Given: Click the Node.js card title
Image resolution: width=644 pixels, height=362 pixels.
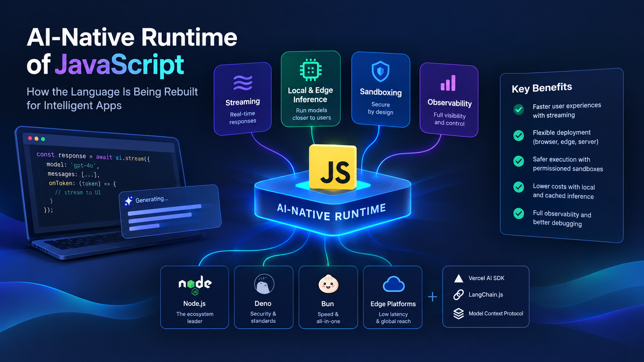Looking at the screenshot, I should (x=195, y=304).
